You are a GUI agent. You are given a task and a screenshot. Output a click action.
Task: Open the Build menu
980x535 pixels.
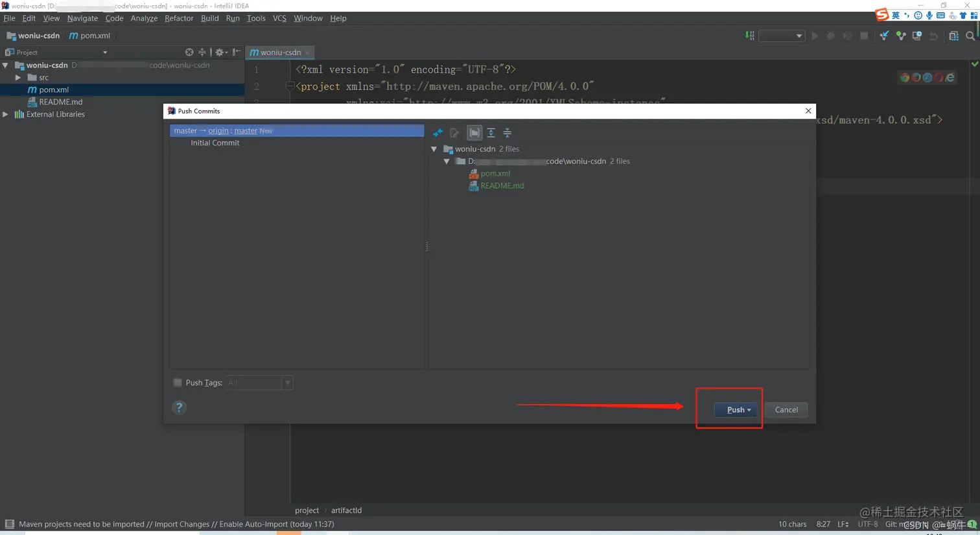(209, 18)
